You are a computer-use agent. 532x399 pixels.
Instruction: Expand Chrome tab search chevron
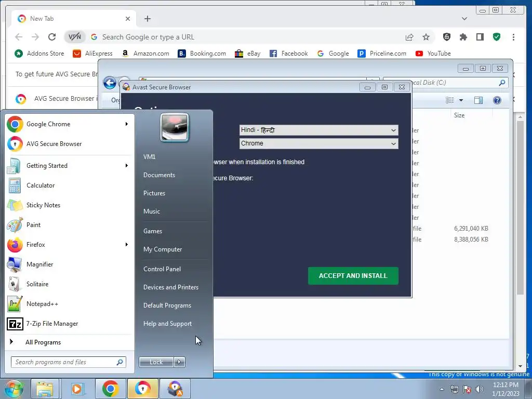pos(464,19)
